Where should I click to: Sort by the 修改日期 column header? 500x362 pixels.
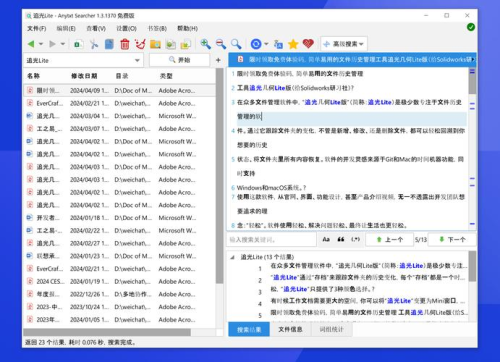click(84, 76)
